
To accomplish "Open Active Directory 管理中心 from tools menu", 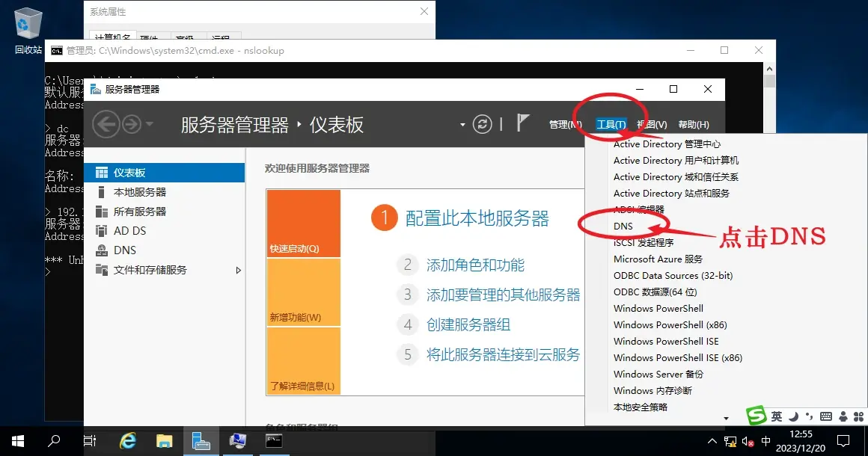I will (x=667, y=144).
